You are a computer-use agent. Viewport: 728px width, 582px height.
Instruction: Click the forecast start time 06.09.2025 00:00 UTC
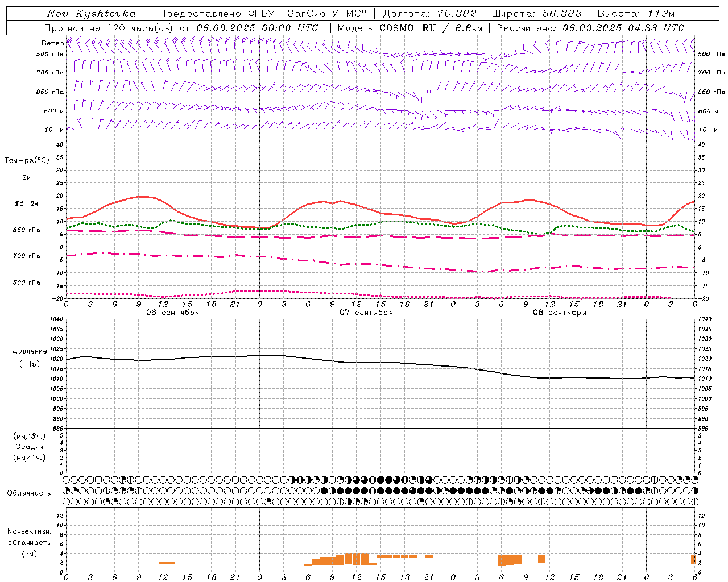pos(257,28)
